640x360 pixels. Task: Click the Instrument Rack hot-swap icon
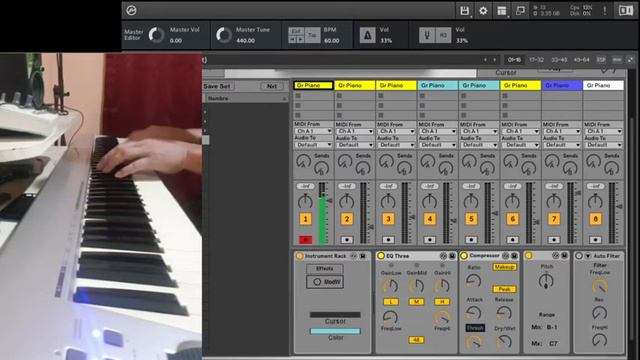pos(353,256)
